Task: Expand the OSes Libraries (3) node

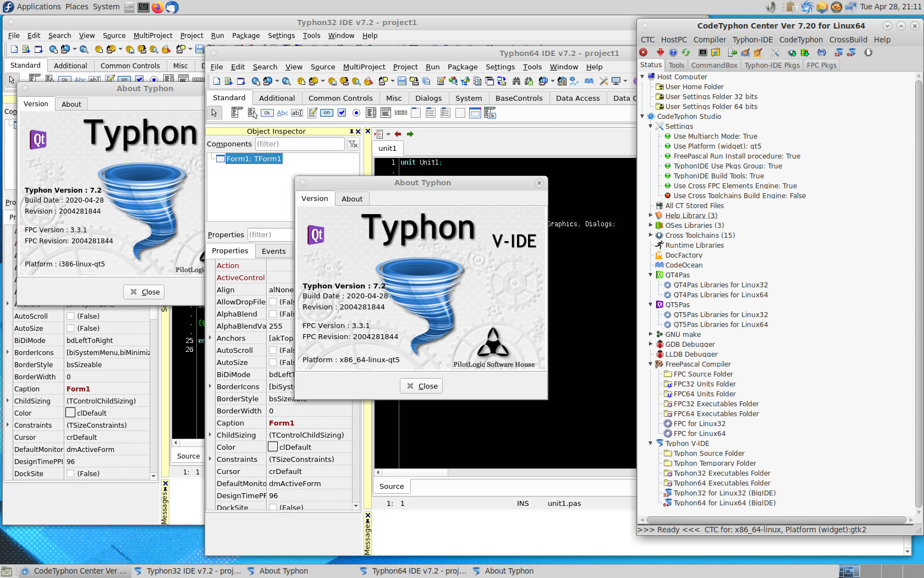Action: pos(650,225)
